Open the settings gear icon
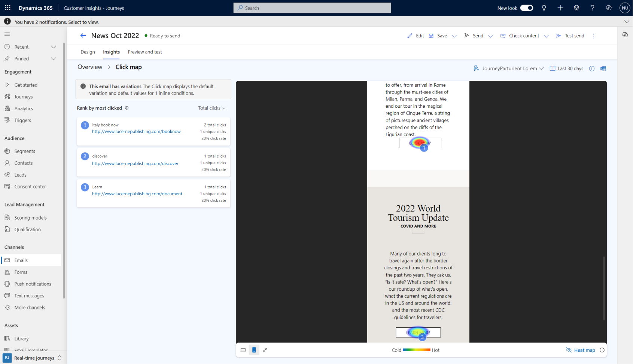 (576, 8)
